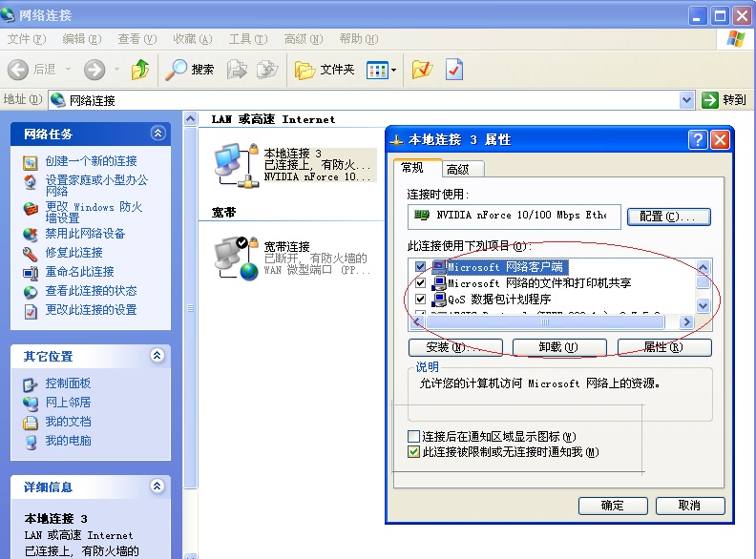This screenshot has width=756, height=559.
Task: Click the 网上邻居 network places icon
Action: click(x=31, y=404)
